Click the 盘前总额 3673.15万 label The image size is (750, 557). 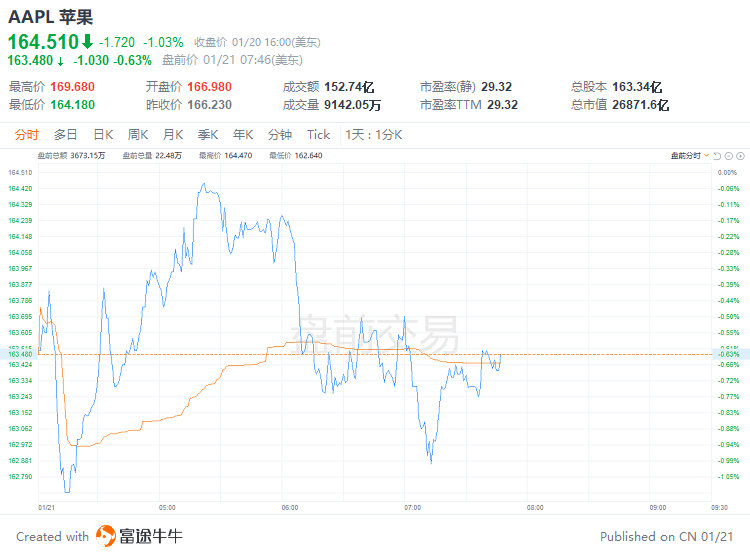click(71, 155)
